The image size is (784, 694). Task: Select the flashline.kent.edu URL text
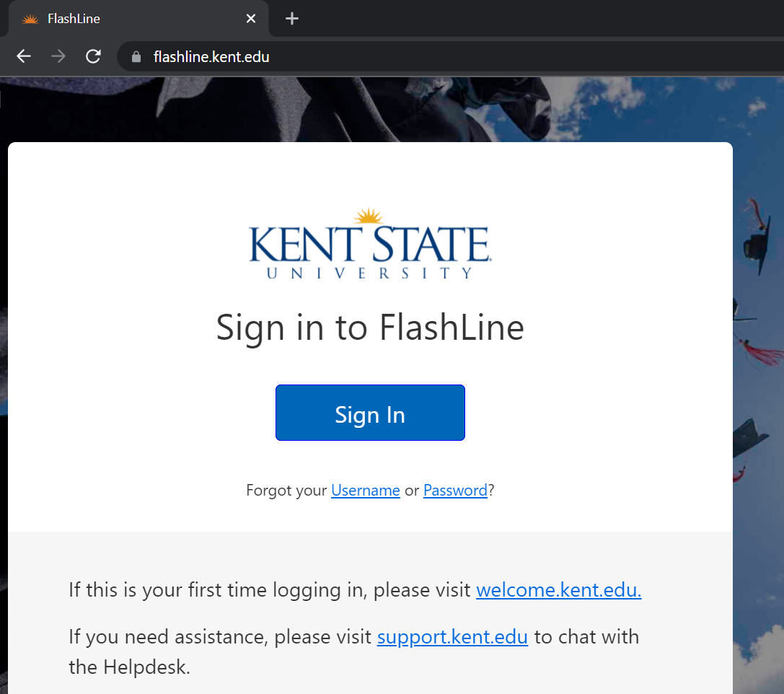click(x=211, y=56)
